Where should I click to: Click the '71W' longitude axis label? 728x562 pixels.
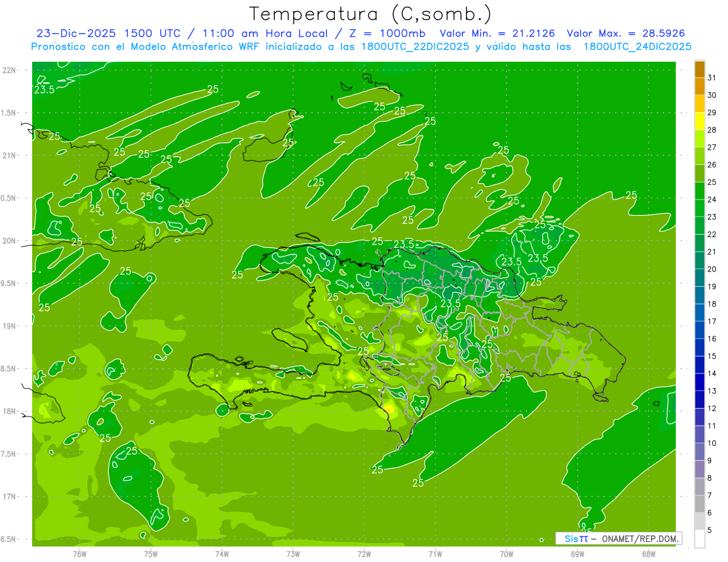tap(435, 554)
